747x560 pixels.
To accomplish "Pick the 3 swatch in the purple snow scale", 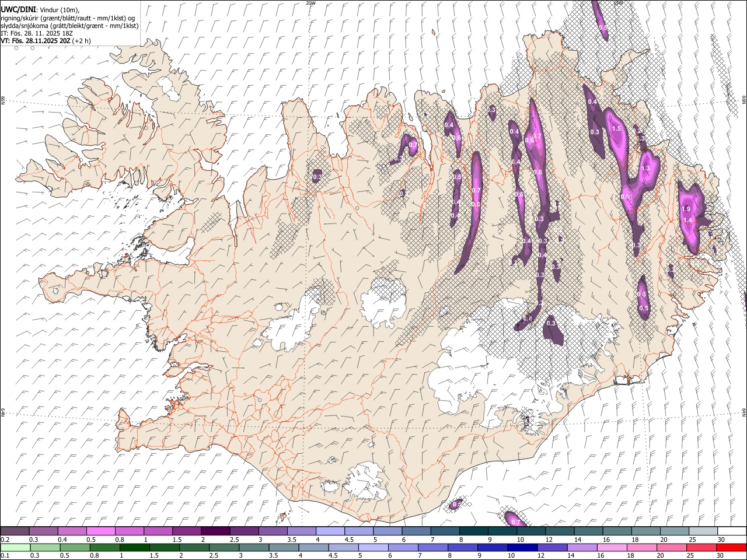I will click(x=273, y=531).
